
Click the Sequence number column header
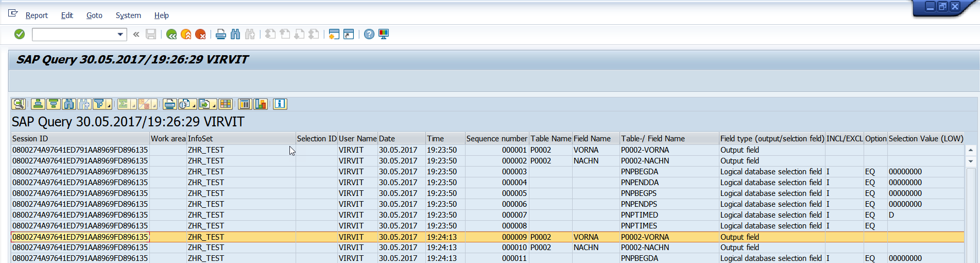pos(497,139)
